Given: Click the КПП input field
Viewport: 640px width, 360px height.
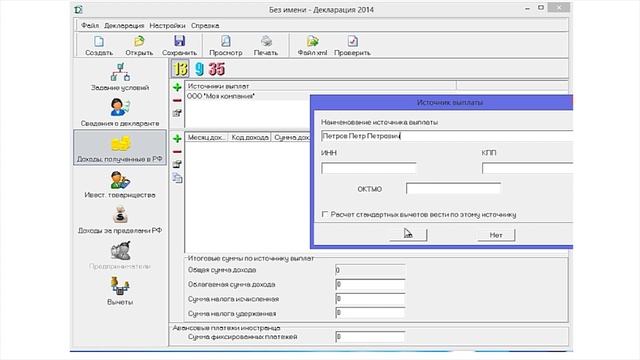Looking at the screenshot, I should (527, 168).
